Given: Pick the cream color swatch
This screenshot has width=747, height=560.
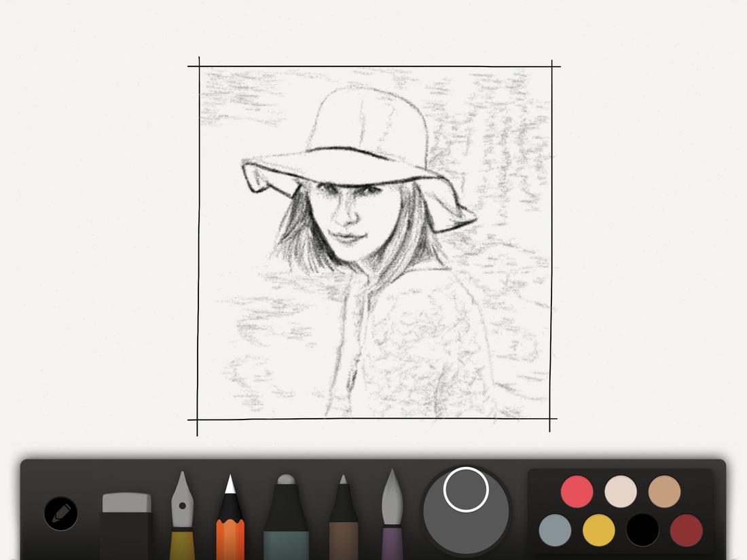Looking at the screenshot, I should [620, 490].
